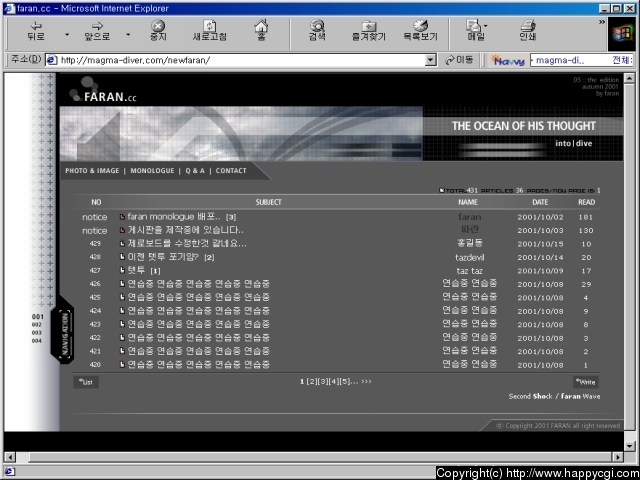Print the page with 인쇄 button
The image size is (640, 480).
pos(528,31)
